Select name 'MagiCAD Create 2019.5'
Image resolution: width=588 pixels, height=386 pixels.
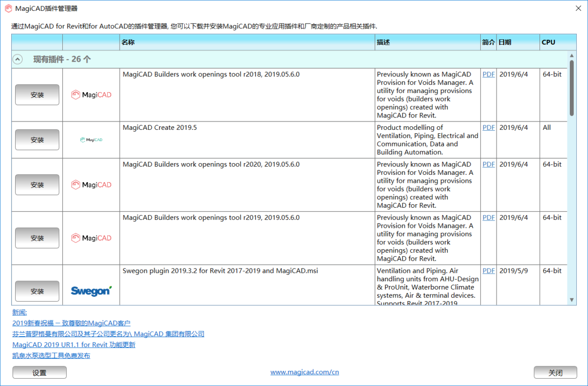click(160, 127)
